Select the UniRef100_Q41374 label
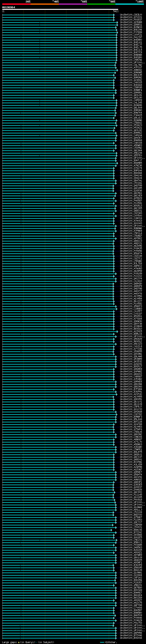 pos(131,278)
